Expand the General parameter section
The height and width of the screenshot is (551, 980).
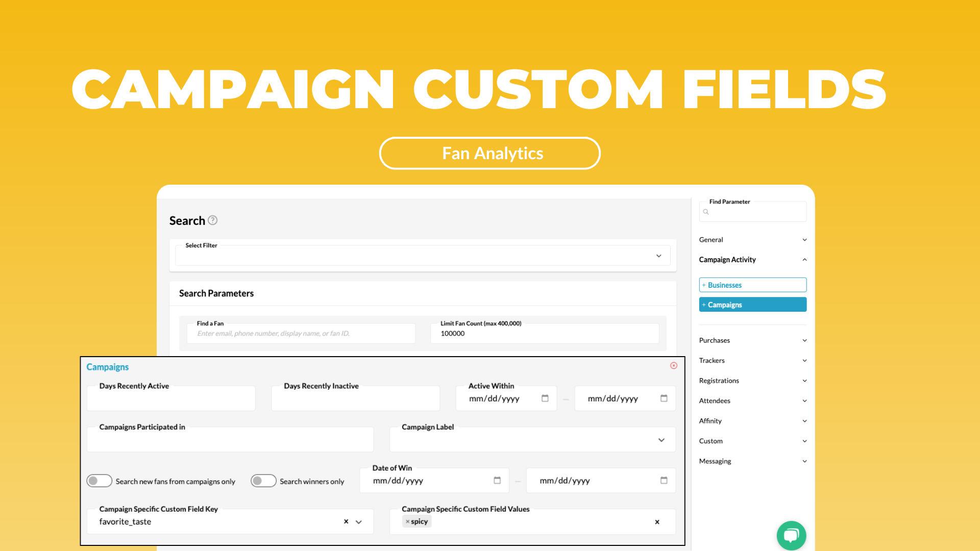click(x=753, y=240)
